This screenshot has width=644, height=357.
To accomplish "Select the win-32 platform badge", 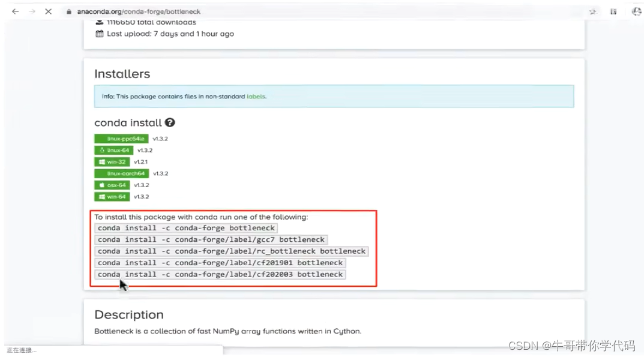I will 112,162.
